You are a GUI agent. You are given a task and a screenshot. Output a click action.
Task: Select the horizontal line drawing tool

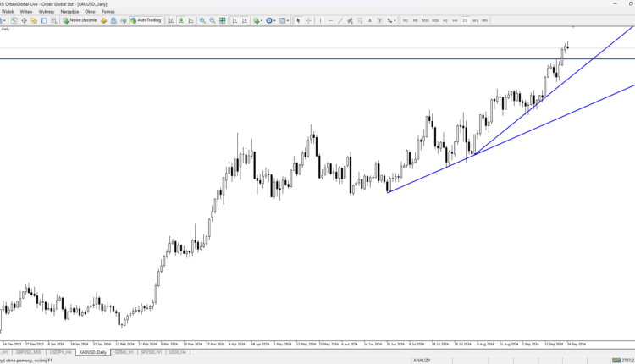330,20
